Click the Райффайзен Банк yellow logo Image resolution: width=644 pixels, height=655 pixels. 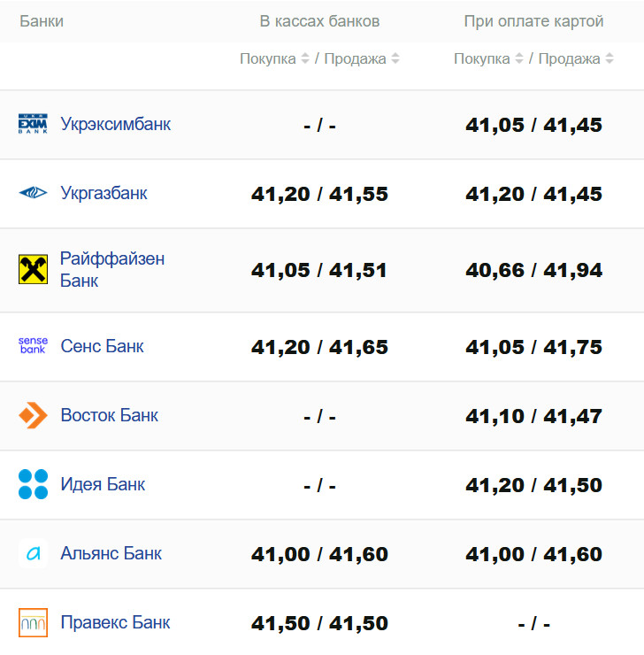click(33, 270)
